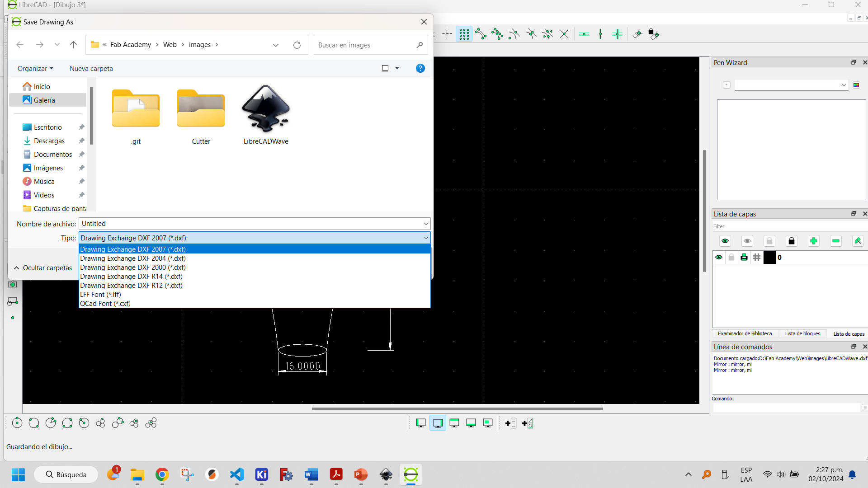Viewport: 868px width, 488px height.
Task: Open the LibreCADWave Inkscape-icon file
Action: coord(266,115)
